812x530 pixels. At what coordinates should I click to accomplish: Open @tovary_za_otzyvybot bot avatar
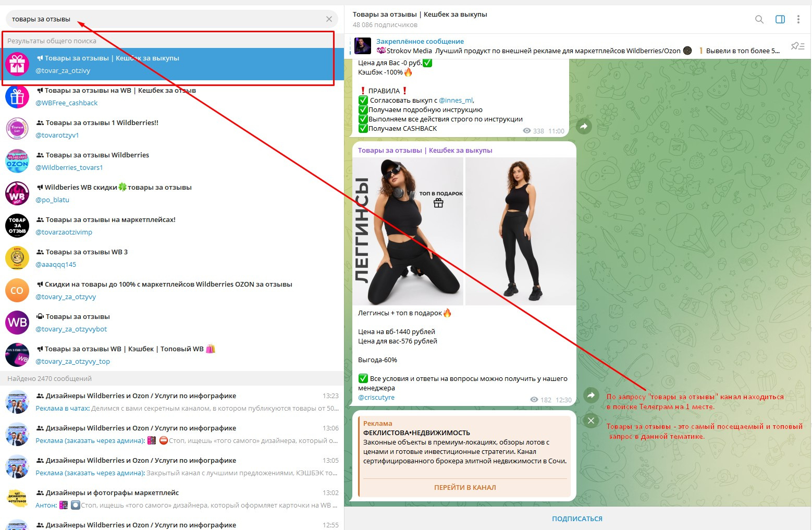(17, 323)
